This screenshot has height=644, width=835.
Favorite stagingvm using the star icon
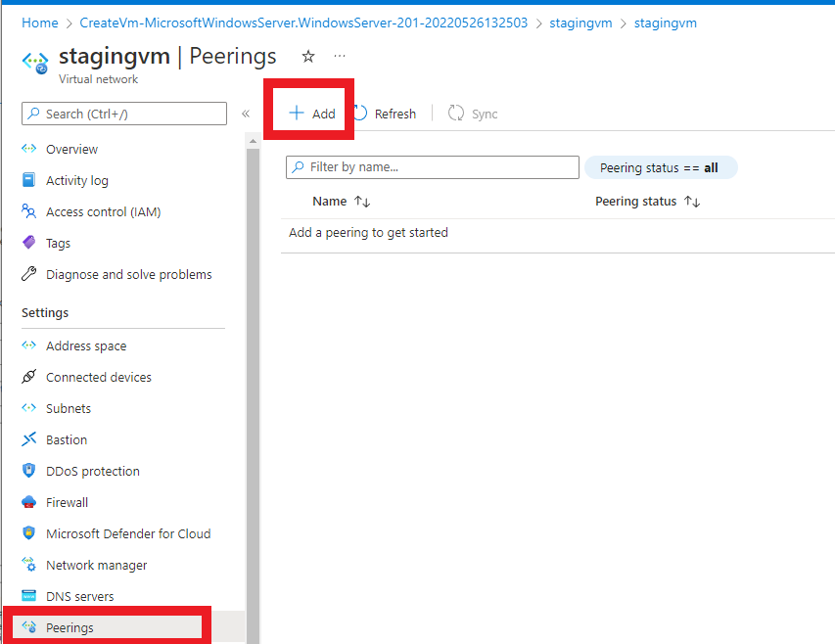pyautogui.click(x=307, y=57)
